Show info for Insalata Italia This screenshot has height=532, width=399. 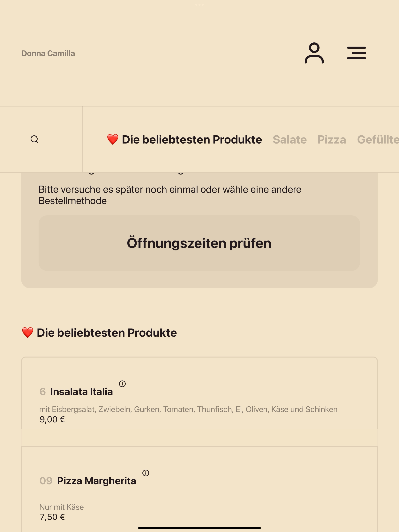[122, 384]
